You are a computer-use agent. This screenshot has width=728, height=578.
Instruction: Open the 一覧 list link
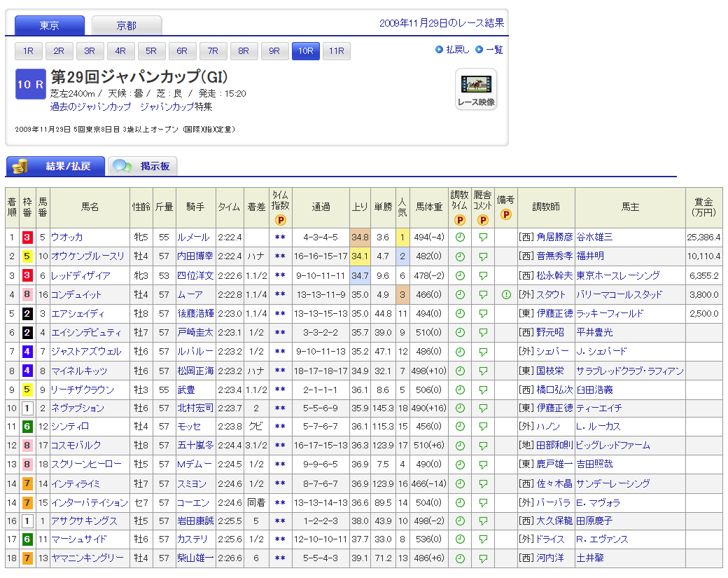494,50
